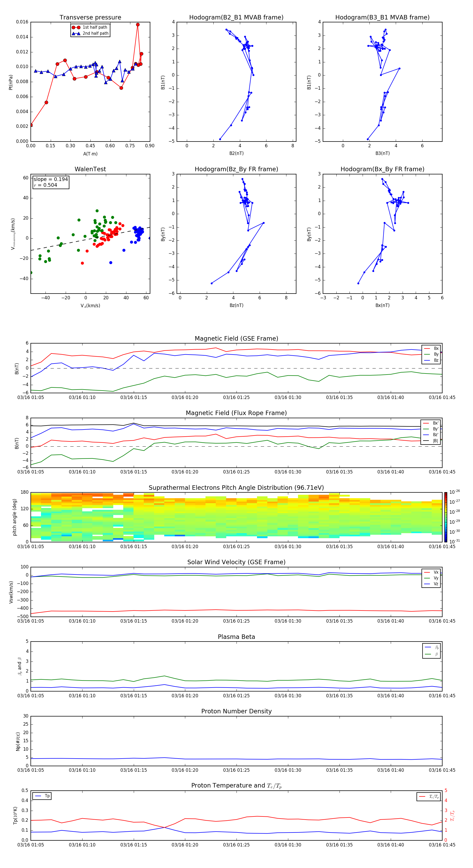
Task: Click the 'pitch angle (deg)' axis label
Action: [14, 517]
